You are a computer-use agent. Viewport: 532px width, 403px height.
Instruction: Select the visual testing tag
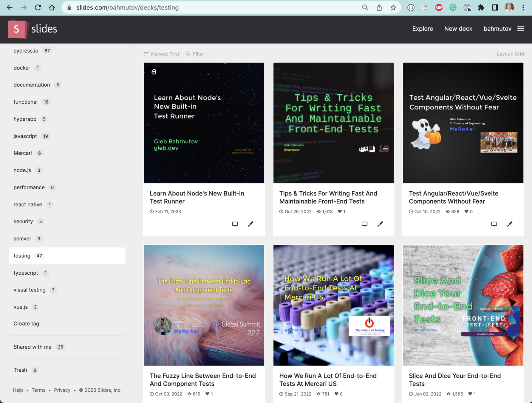click(x=67, y=290)
